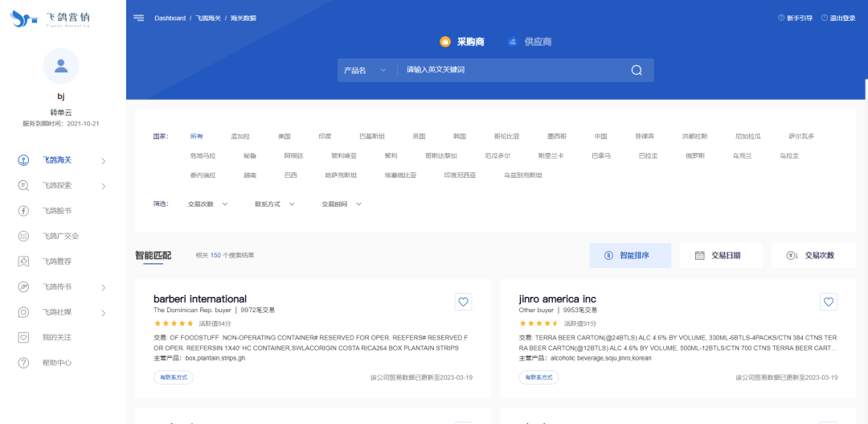Click the 飞鸽海关 breadcrumb link
868x424 pixels.
click(x=208, y=18)
